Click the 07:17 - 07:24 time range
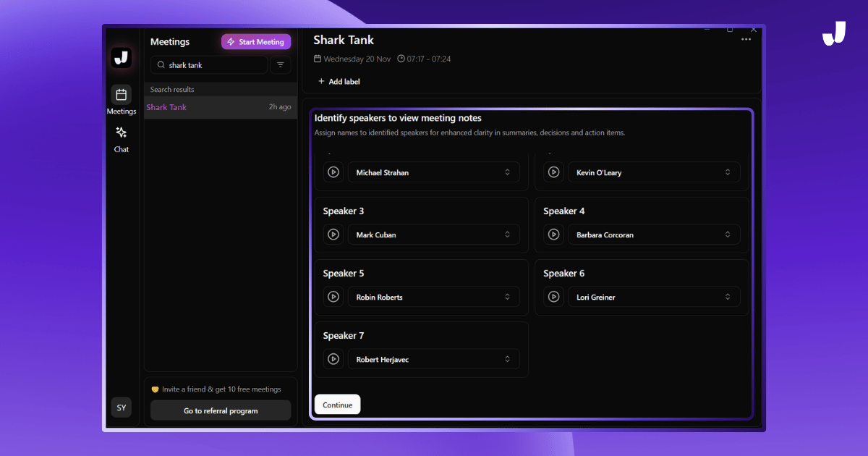 [424, 59]
